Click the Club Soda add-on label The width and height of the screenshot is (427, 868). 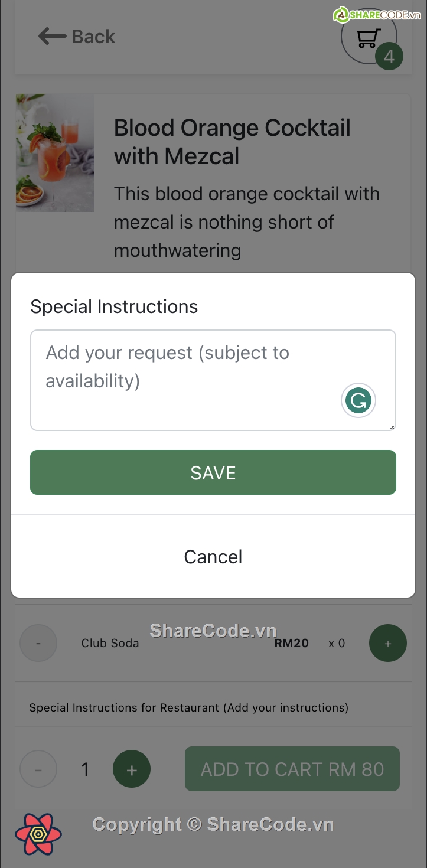pyautogui.click(x=110, y=643)
